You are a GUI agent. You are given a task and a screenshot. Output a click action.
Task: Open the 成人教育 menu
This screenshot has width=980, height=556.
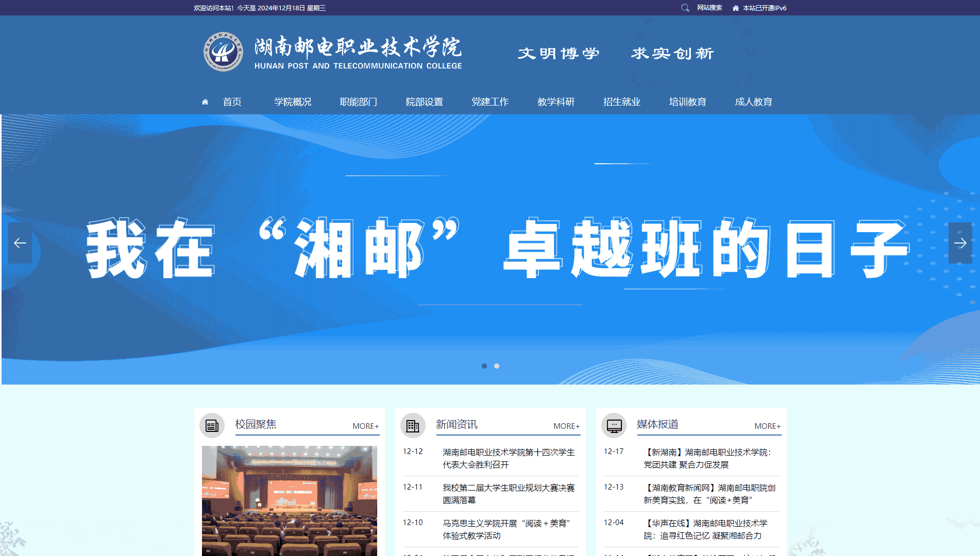coord(753,102)
